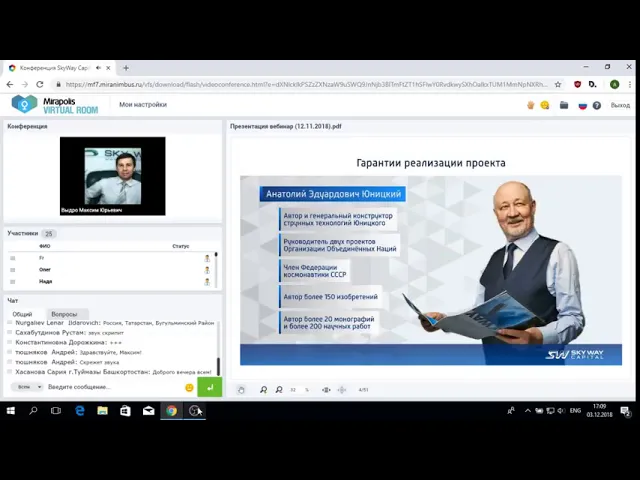
Task: Reload the page with refresh icon
Action: (40, 84)
